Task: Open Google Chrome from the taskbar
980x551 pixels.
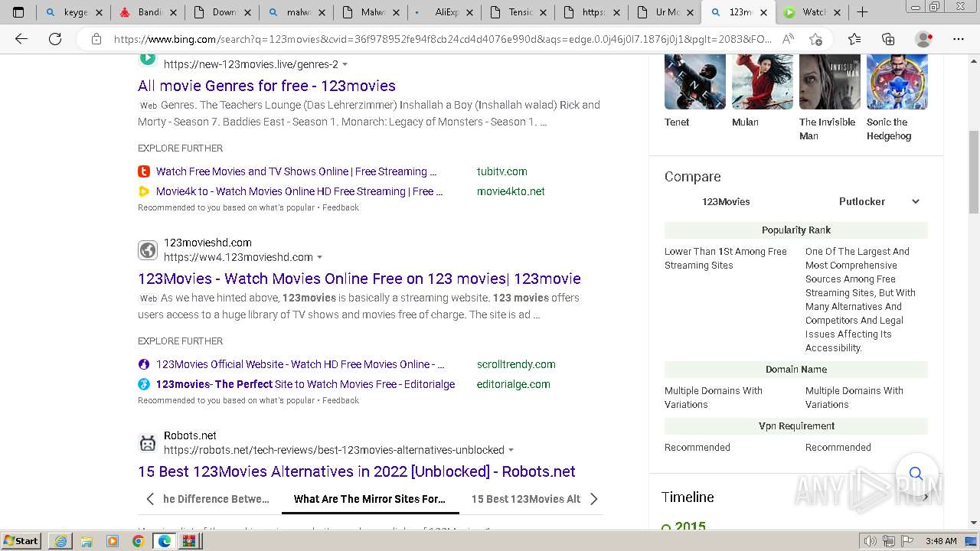Action: pos(138,541)
